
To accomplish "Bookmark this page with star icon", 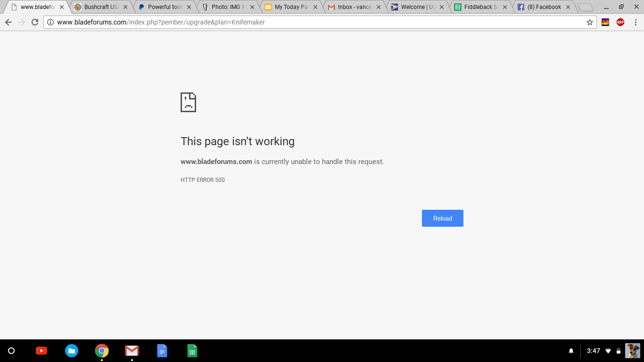I will (x=589, y=22).
